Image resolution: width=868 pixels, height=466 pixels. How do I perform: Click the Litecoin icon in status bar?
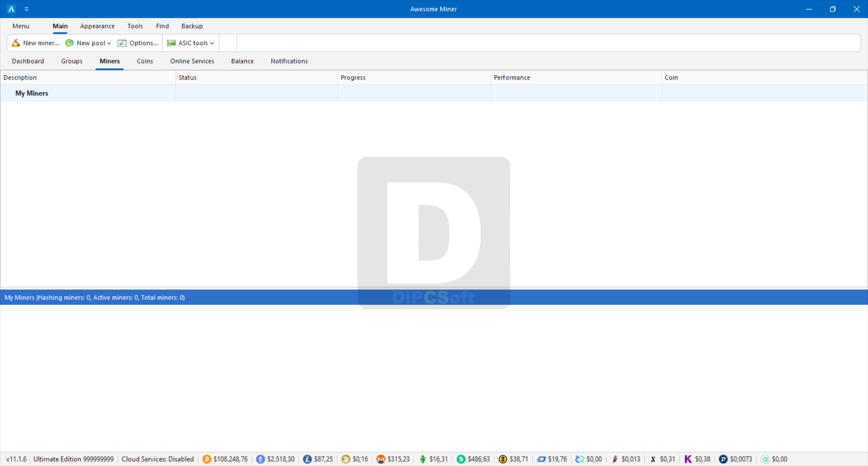click(x=307, y=459)
